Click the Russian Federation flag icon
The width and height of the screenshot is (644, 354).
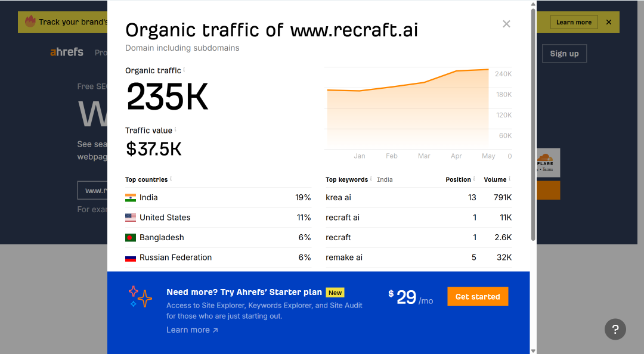[x=131, y=258]
